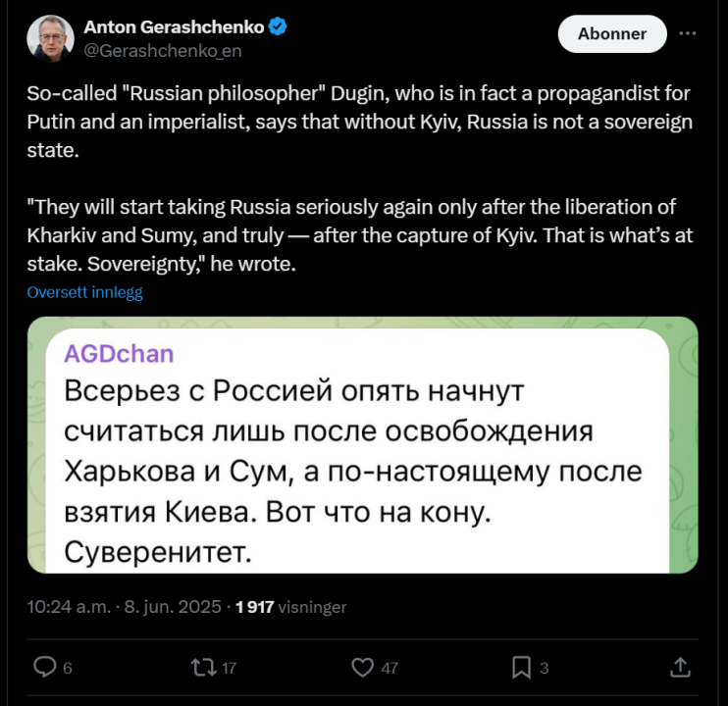Click the bookmark count 3
This screenshot has width=728, height=706.
tap(545, 668)
